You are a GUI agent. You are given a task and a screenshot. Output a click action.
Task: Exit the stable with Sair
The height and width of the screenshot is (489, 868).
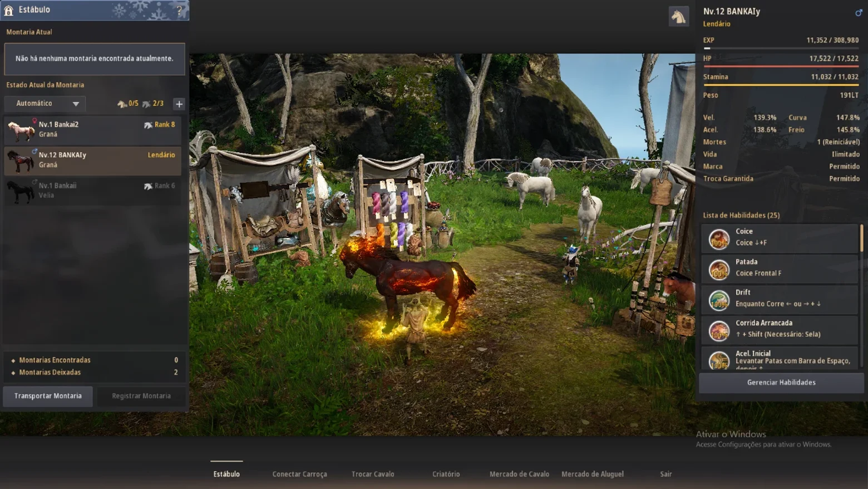click(x=666, y=474)
